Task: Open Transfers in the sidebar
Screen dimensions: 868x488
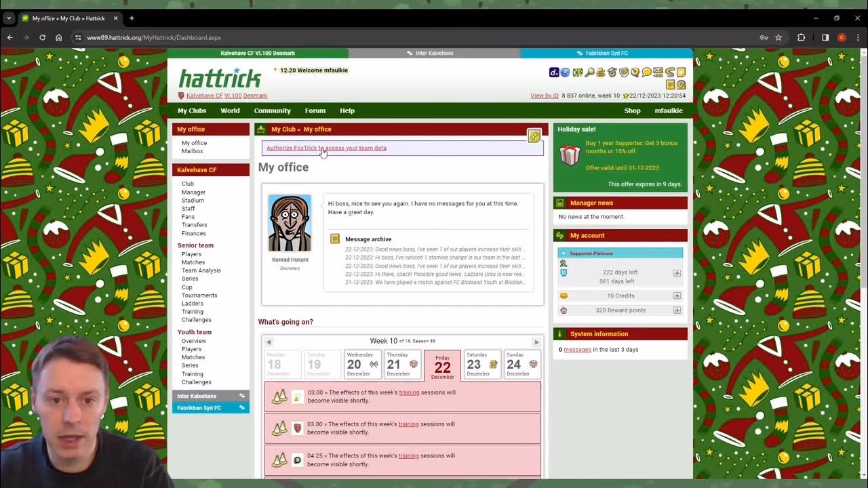Action: [194, 225]
